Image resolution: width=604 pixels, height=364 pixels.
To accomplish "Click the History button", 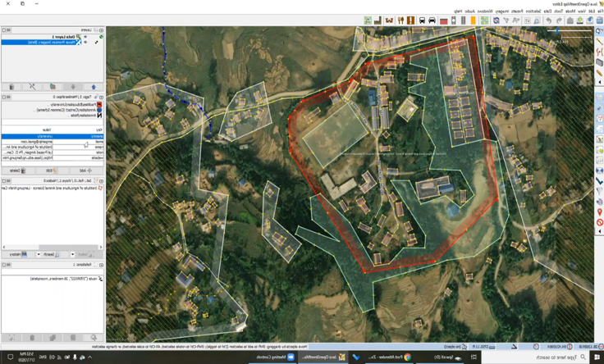I will (17, 254).
